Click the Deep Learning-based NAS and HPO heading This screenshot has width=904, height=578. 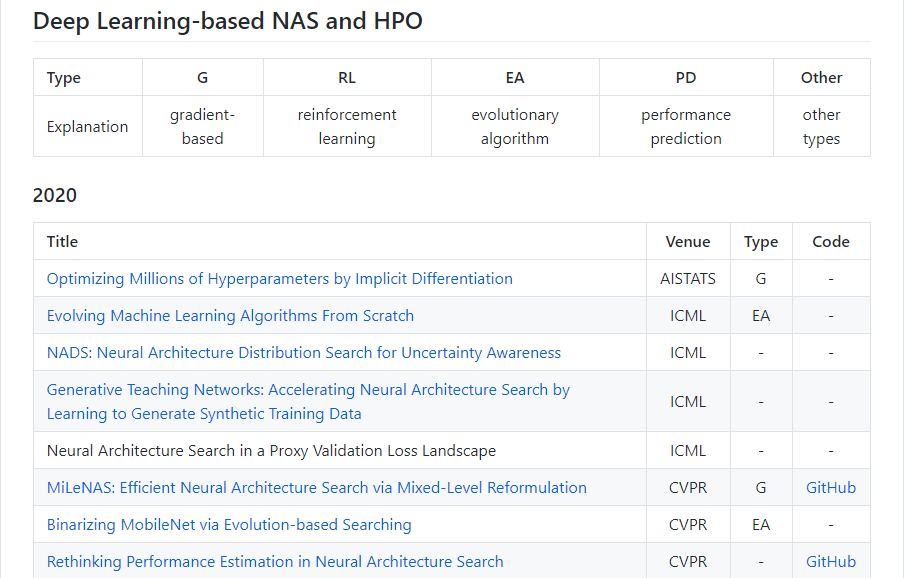tap(228, 21)
